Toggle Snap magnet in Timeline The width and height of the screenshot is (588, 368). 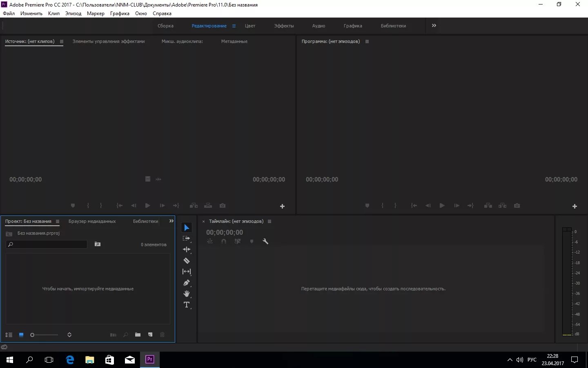(x=224, y=242)
